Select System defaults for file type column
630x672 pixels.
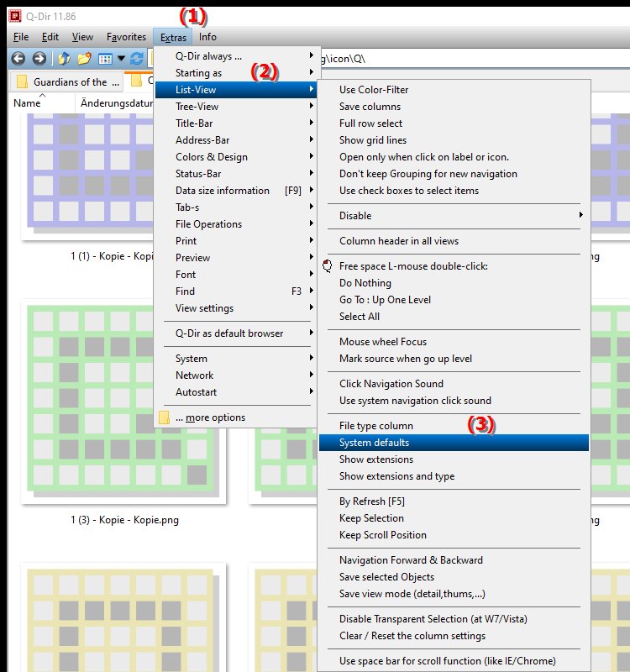454,443
